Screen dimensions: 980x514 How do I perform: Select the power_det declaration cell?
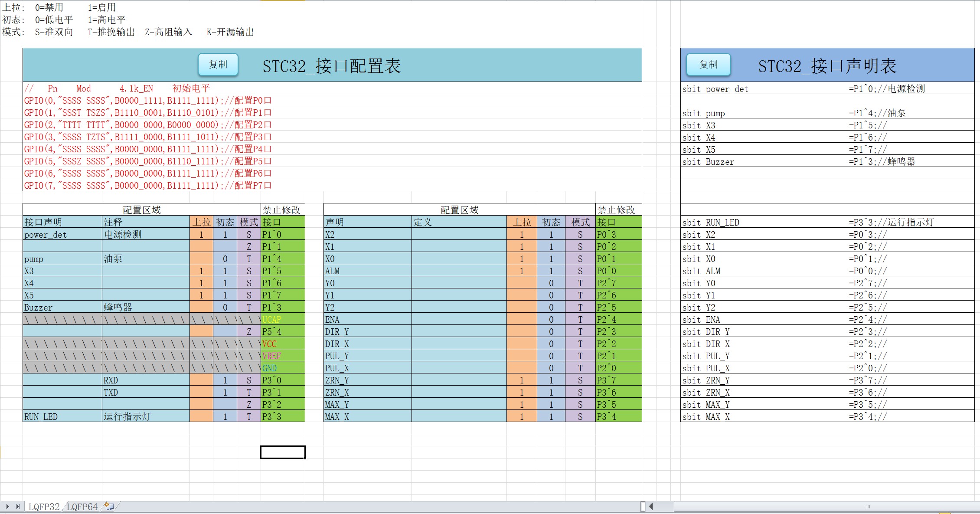[62, 235]
